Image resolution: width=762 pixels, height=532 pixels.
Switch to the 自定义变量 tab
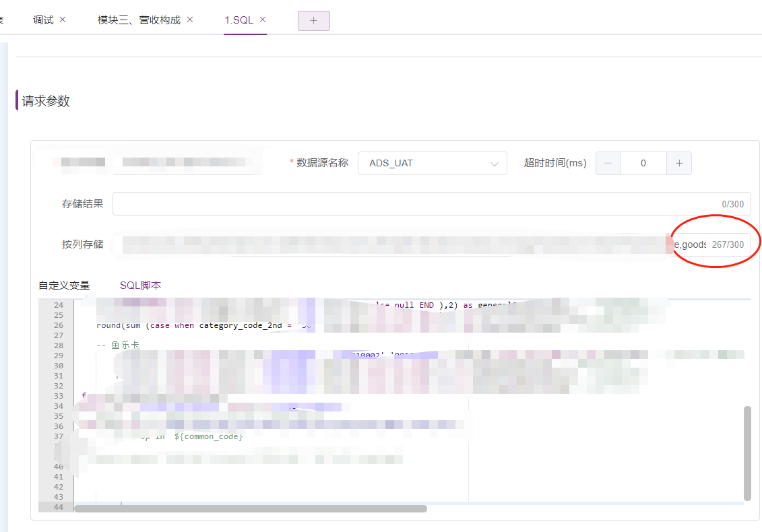65,285
